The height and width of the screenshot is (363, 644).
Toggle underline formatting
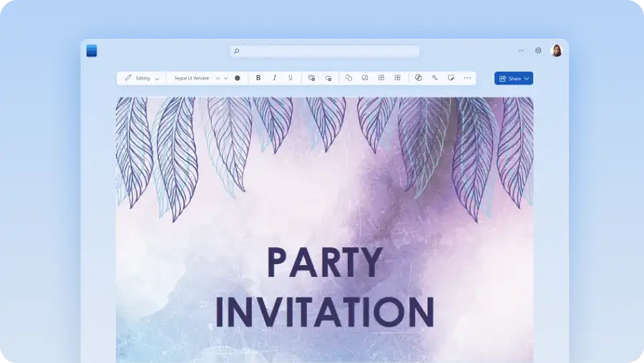point(290,78)
